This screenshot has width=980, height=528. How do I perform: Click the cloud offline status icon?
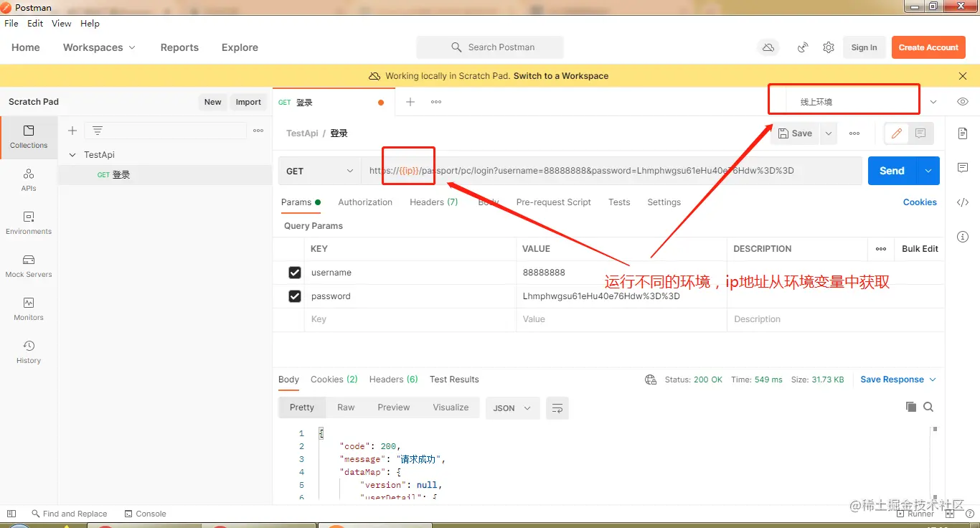click(x=768, y=47)
